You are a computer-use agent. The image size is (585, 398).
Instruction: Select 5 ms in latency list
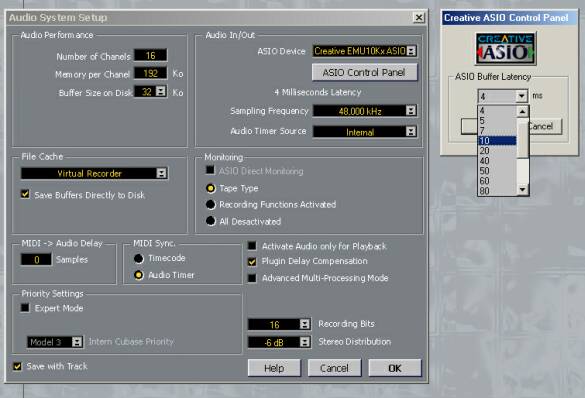pyautogui.click(x=497, y=120)
